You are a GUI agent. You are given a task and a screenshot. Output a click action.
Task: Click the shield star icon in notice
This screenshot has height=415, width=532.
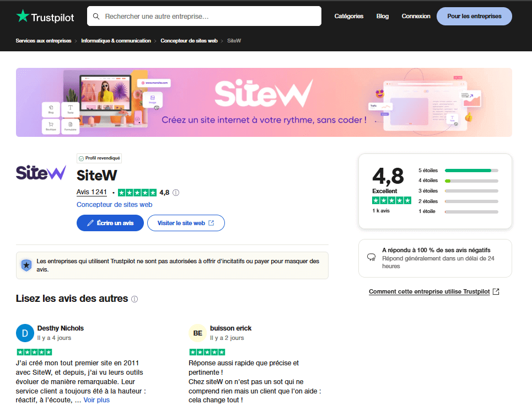[x=26, y=265]
